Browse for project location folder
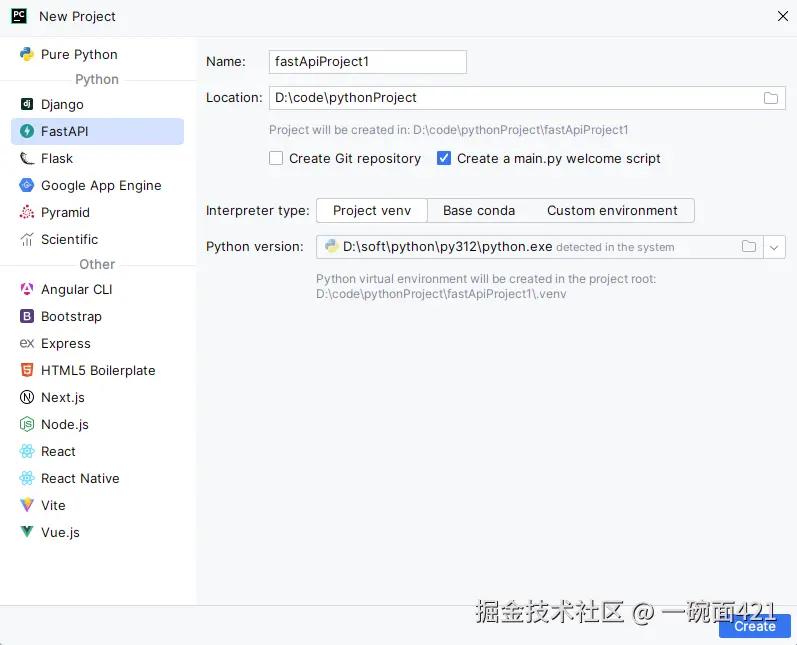Screen dimensions: 797x645 tap(771, 98)
